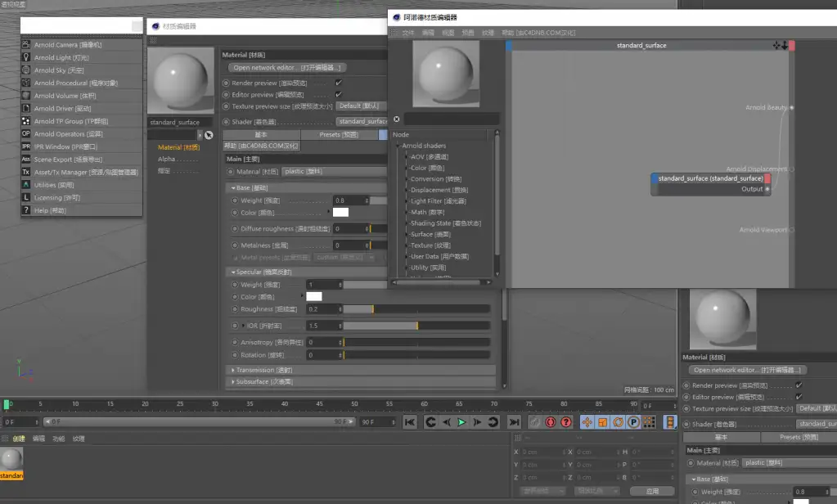Step to the previous frame

pyautogui.click(x=446, y=422)
